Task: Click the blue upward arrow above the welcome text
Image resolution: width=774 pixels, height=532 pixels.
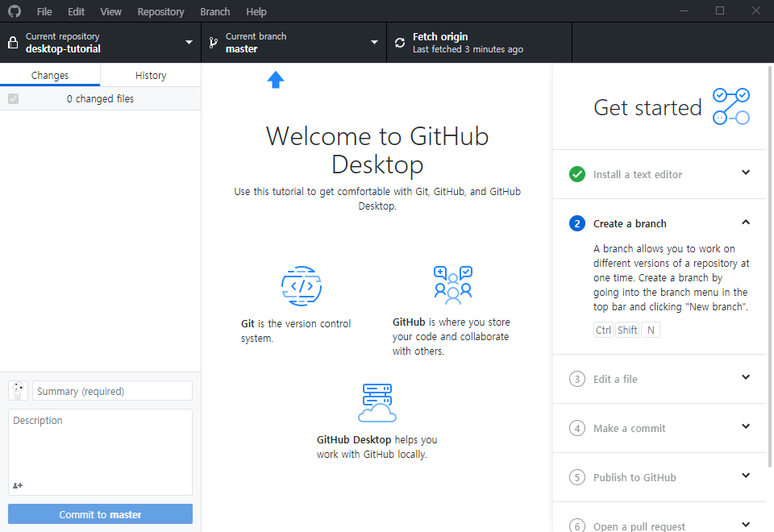Action: [x=276, y=80]
